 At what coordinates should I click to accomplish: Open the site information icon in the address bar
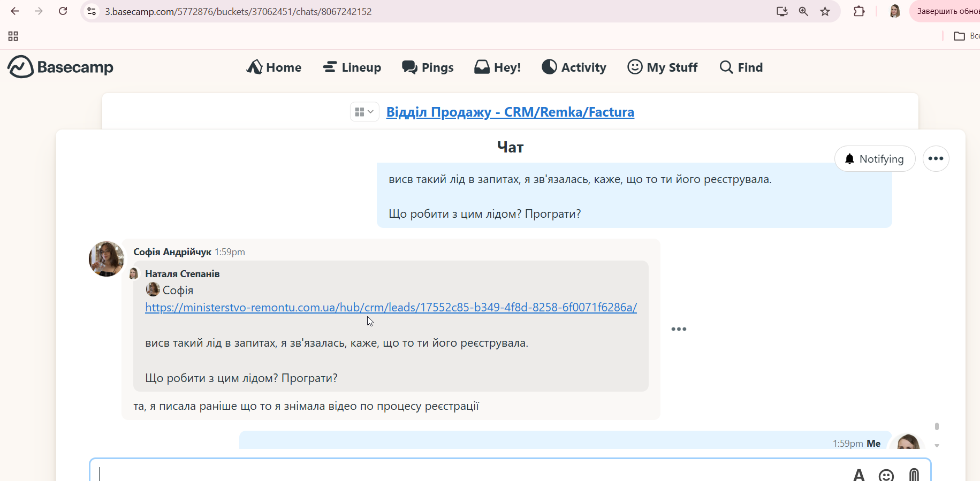point(92,11)
